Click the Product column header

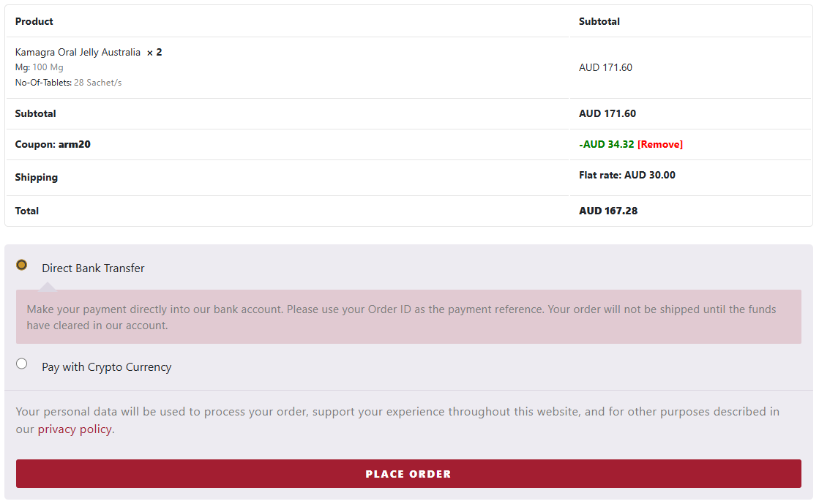click(34, 21)
